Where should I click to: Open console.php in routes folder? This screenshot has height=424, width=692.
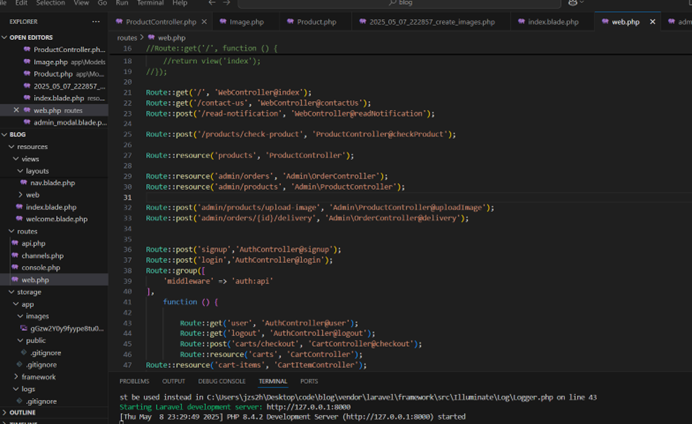41,267
